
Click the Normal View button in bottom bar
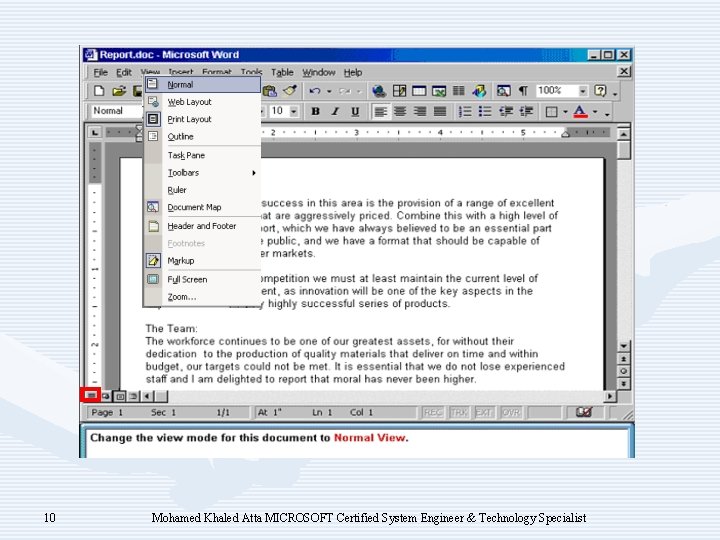tap(91, 395)
